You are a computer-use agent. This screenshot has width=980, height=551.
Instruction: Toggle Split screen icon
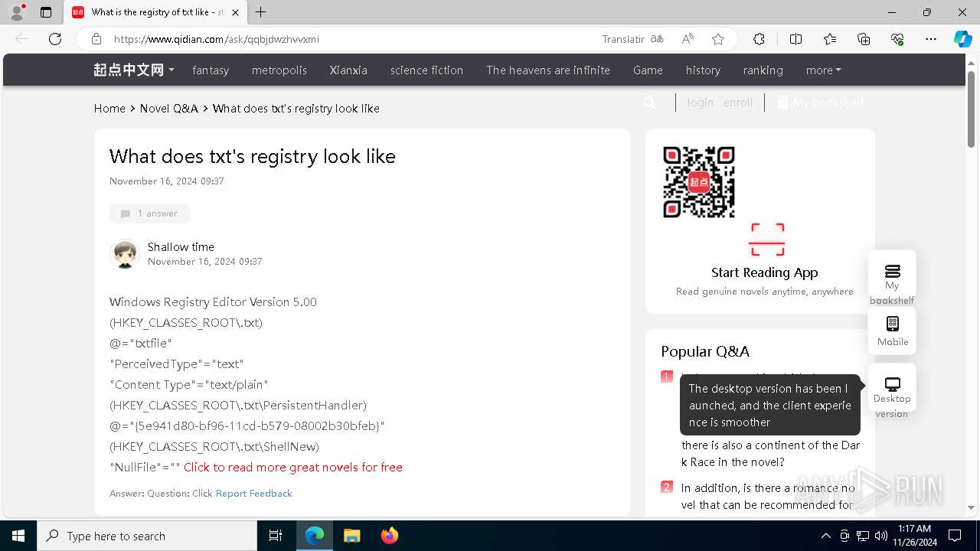point(795,39)
